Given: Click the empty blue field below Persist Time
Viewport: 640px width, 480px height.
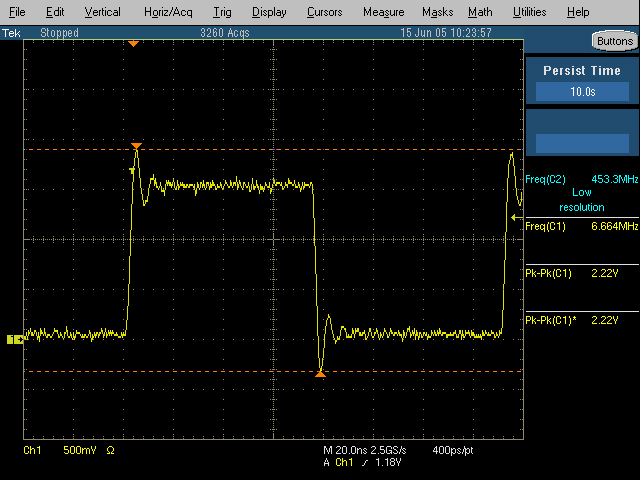Looking at the screenshot, I should (x=582, y=143).
